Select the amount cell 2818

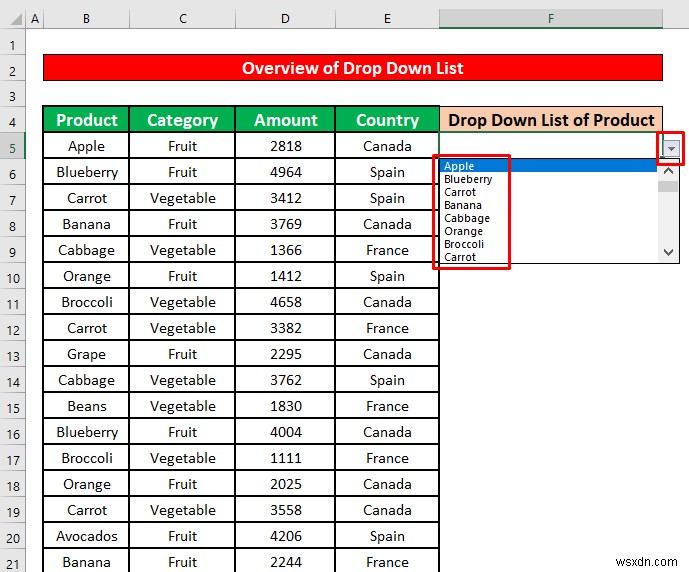click(x=285, y=146)
